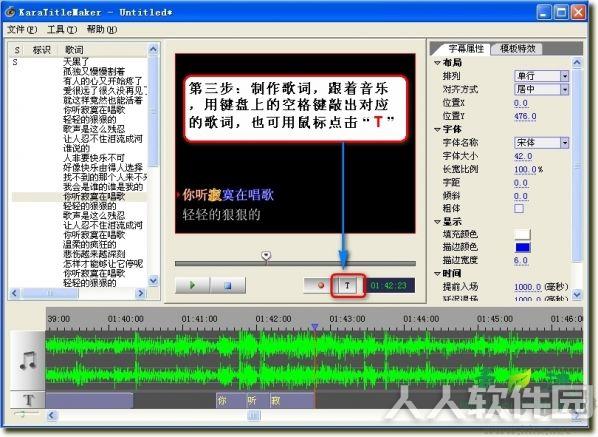Open the 工具 menu

pos(62,29)
